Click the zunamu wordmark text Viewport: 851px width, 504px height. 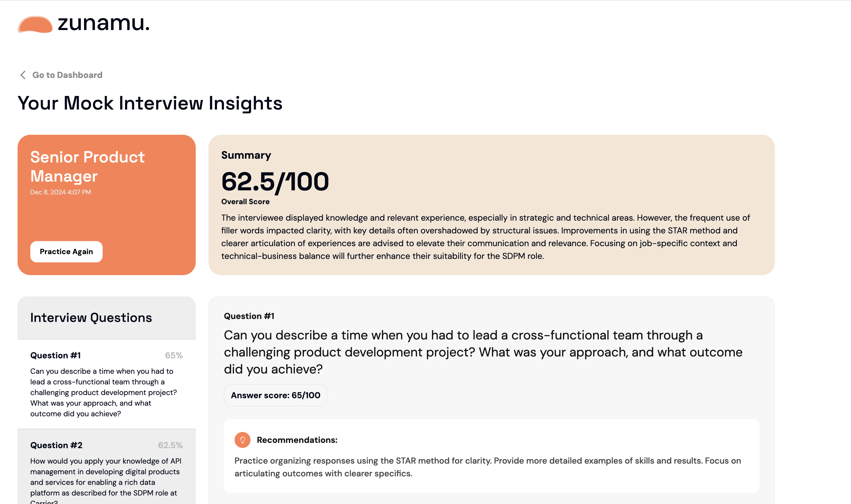tap(103, 23)
